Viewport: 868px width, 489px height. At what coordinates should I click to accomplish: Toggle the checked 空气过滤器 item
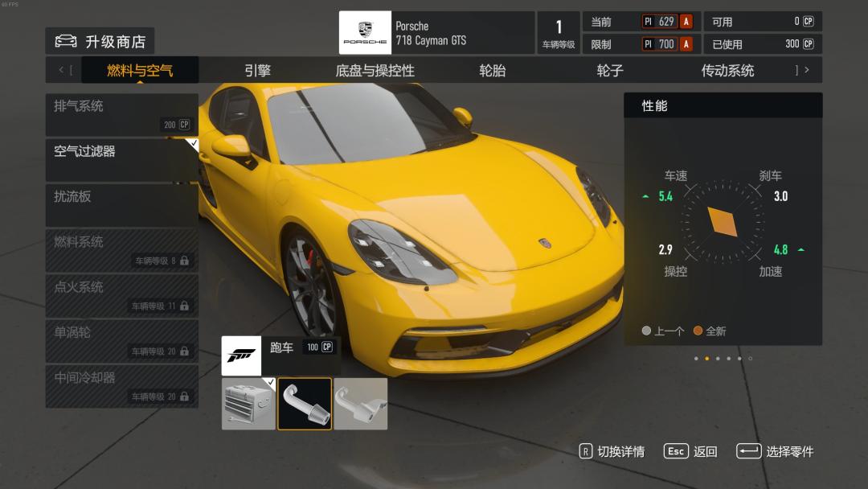click(x=121, y=159)
